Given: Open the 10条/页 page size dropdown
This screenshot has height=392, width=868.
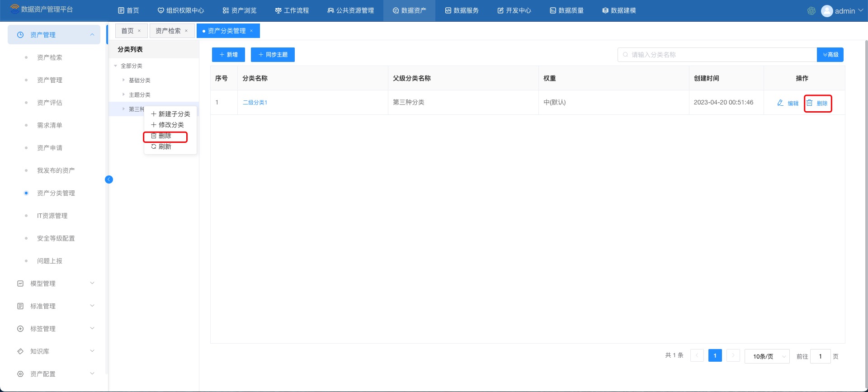Looking at the screenshot, I should click(767, 356).
